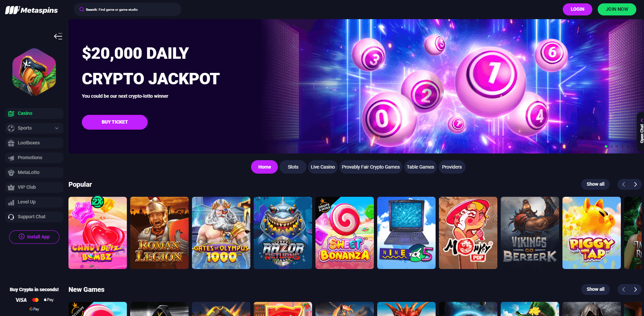Image resolution: width=644 pixels, height=316 pixels.
Task: Open Promotions megaphone icon in sidebar
Action: (x=11, y=158)
